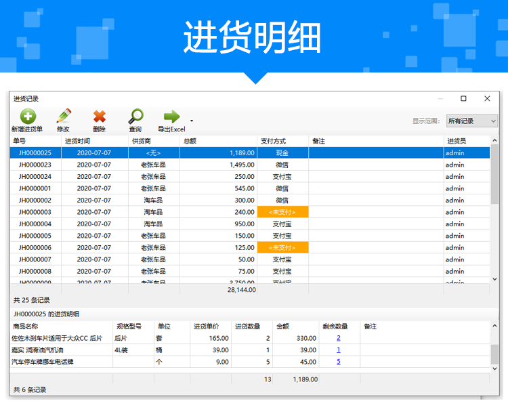
Task: Expand the 导出Excel dropdown arrow
Action: pos(192,121)
